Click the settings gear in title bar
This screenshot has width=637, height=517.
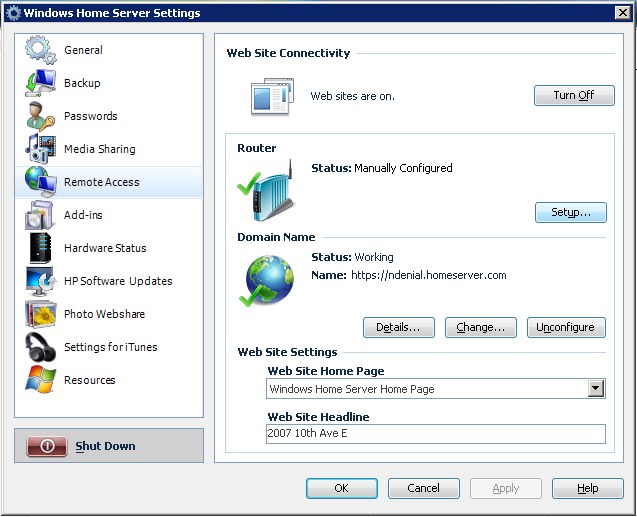[13, 13]
